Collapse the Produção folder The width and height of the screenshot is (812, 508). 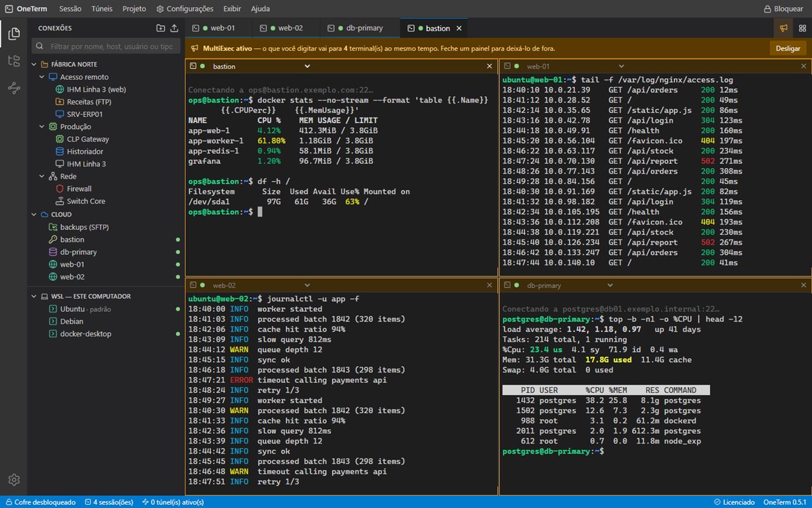tap(41, 127)
